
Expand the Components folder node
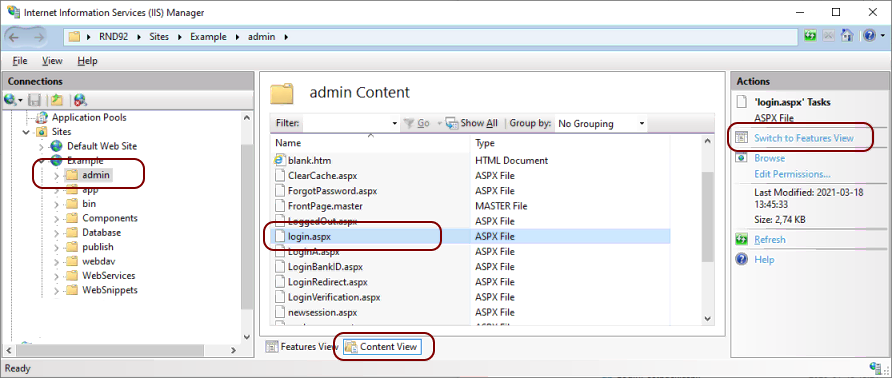56,219
